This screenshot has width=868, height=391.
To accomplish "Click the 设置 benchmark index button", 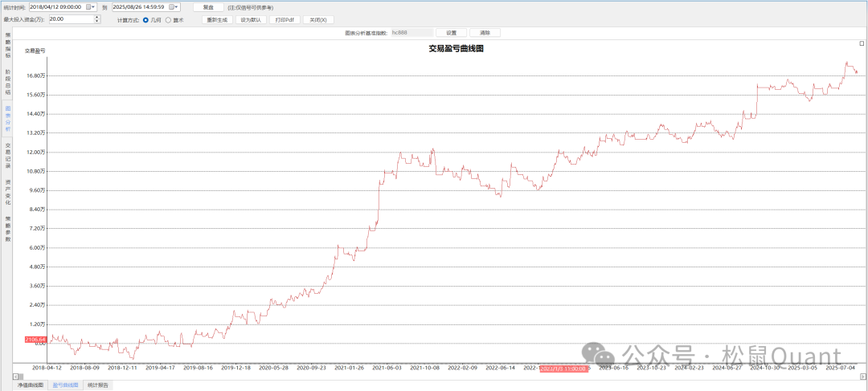I will pos(451,33).
